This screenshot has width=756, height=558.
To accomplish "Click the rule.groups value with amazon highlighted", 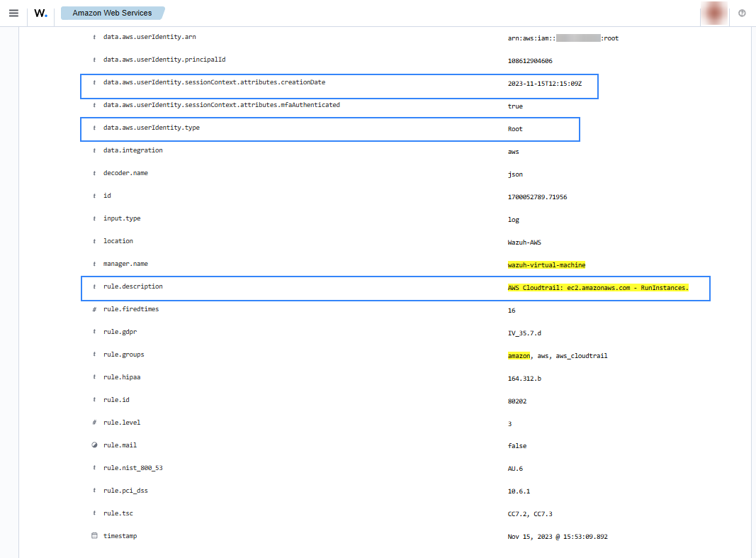I will [558, 356].
